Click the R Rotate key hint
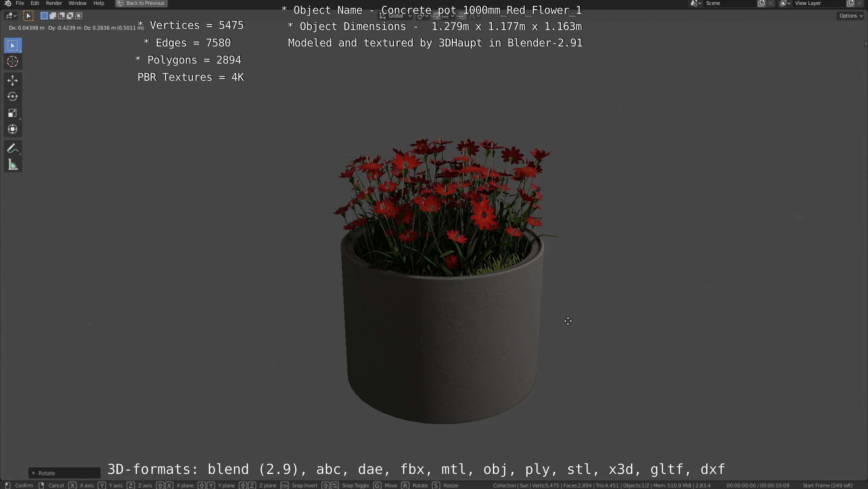The image size is (868, 489). (415, 485)
